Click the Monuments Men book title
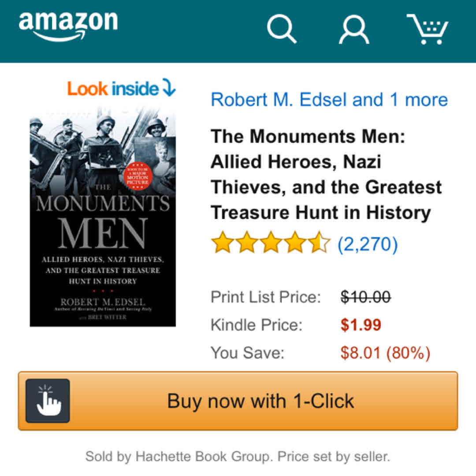This screenshot has width=476, height=476. click(x=326, y=175)
